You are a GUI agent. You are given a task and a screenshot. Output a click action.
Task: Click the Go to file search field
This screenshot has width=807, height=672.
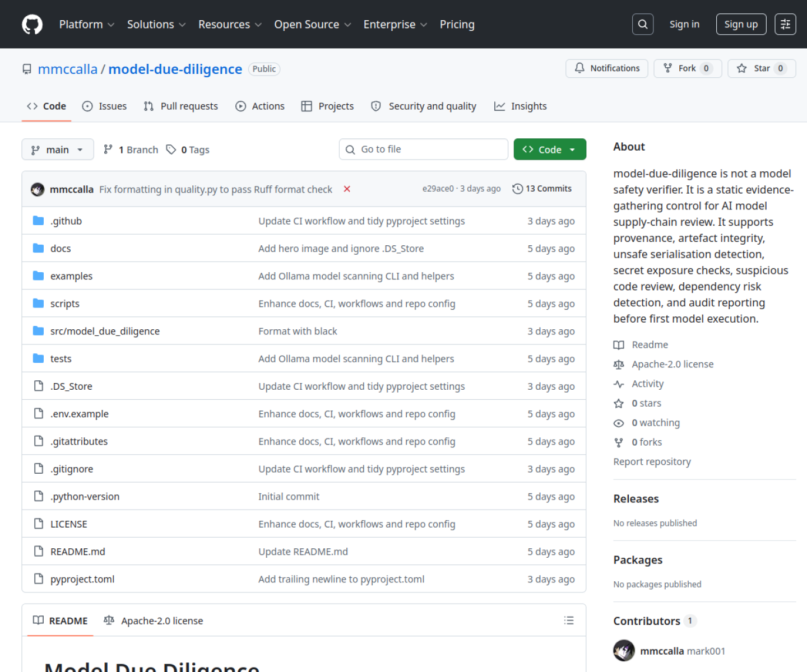tap(424, 150)
